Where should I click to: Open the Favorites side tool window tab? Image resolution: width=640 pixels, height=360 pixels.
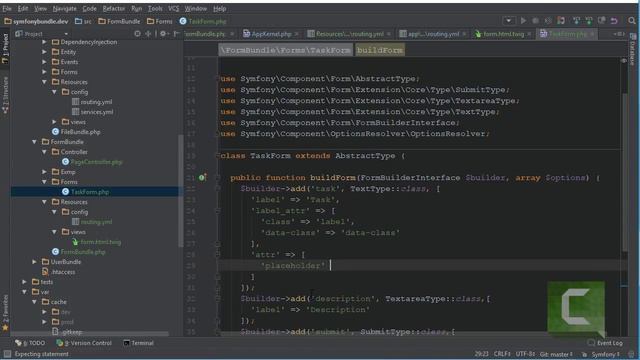coord(5,312)
